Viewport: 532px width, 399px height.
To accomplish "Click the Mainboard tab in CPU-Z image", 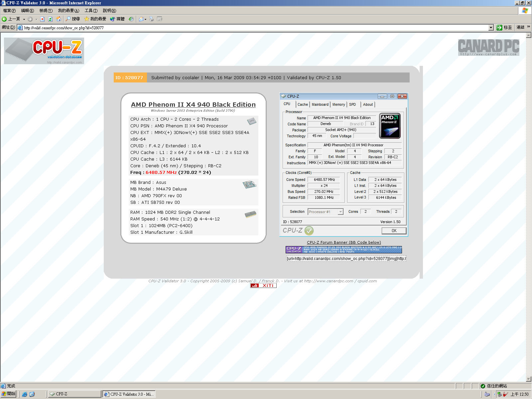I will (x=320, y=104).
